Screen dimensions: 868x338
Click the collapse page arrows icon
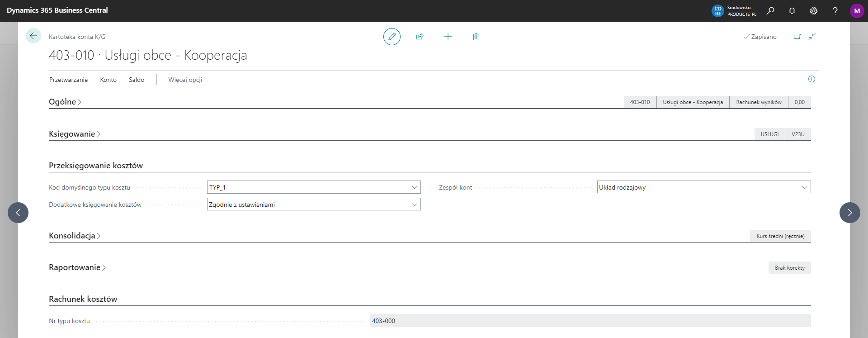[812, 37]
